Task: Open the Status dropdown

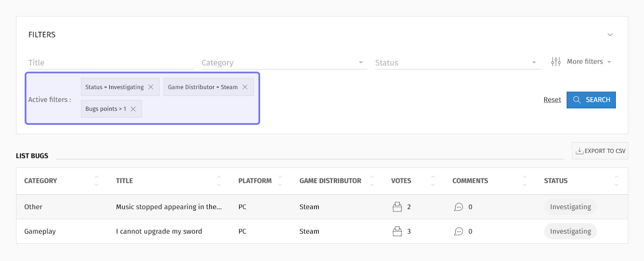Action: 458,63
